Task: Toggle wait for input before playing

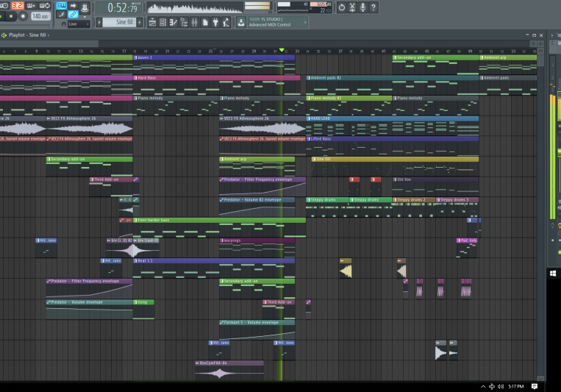Action: pos(5,6)
